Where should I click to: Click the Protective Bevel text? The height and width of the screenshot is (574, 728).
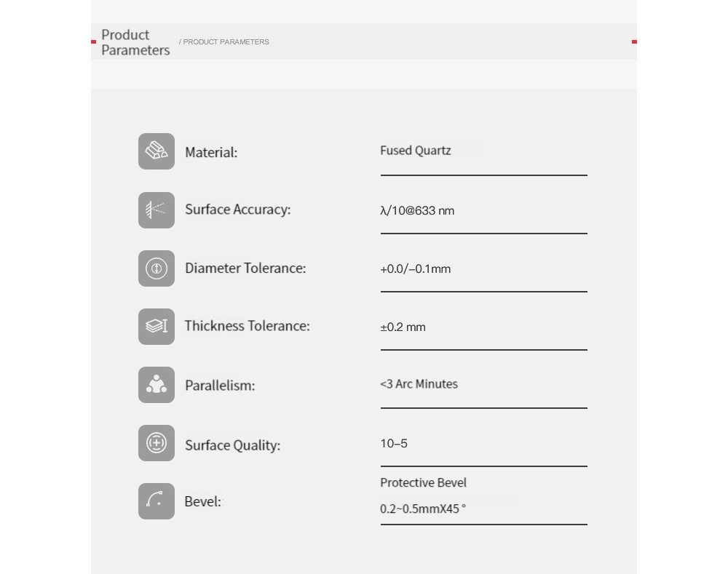pyautogui.click(x=423, y=482)
